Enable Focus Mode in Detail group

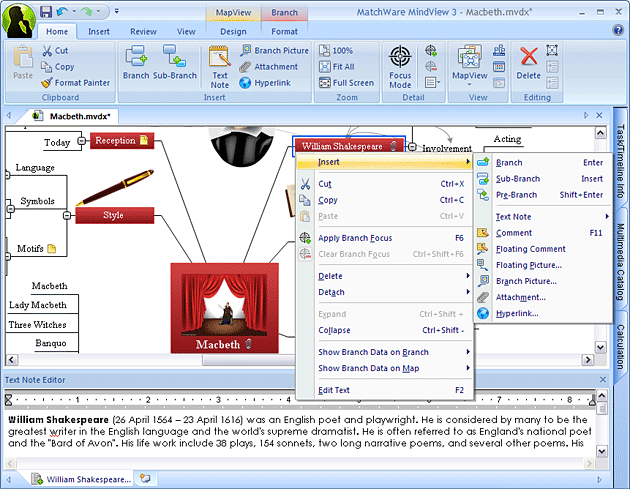400,67
